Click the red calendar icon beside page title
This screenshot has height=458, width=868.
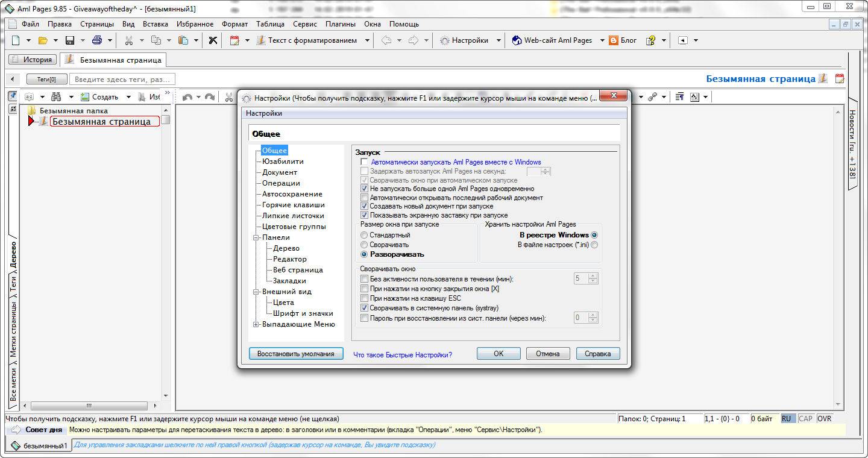coord(839,79)
